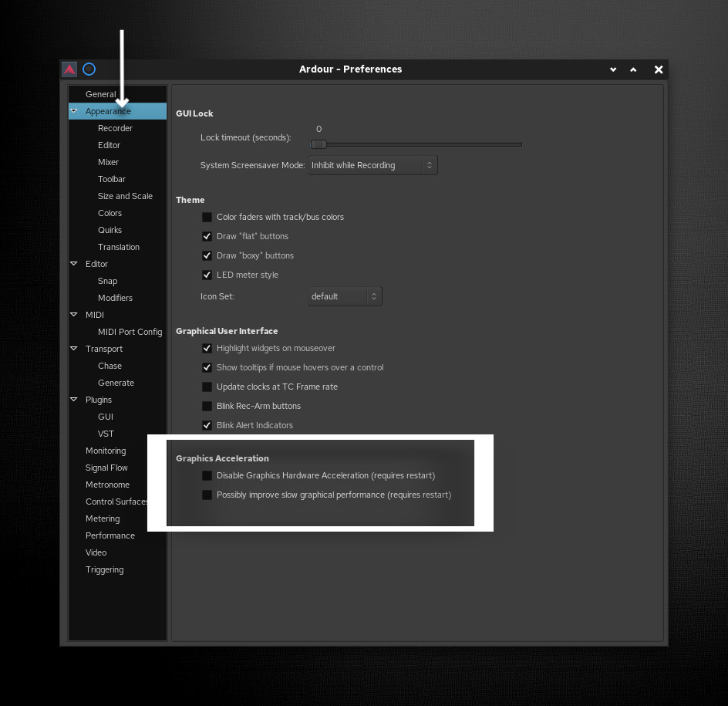Open the System Screensaver Mode dropdown
Image resolution: width=728 pixels, height=706 pixels.
pyautogui.click(x=372, y=165)
